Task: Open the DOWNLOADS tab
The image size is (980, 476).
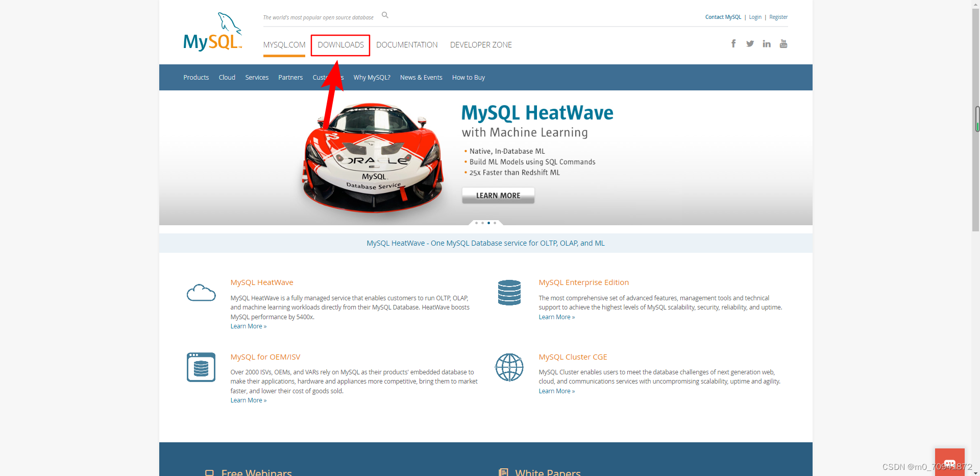Action: click(x=340, y=45)
